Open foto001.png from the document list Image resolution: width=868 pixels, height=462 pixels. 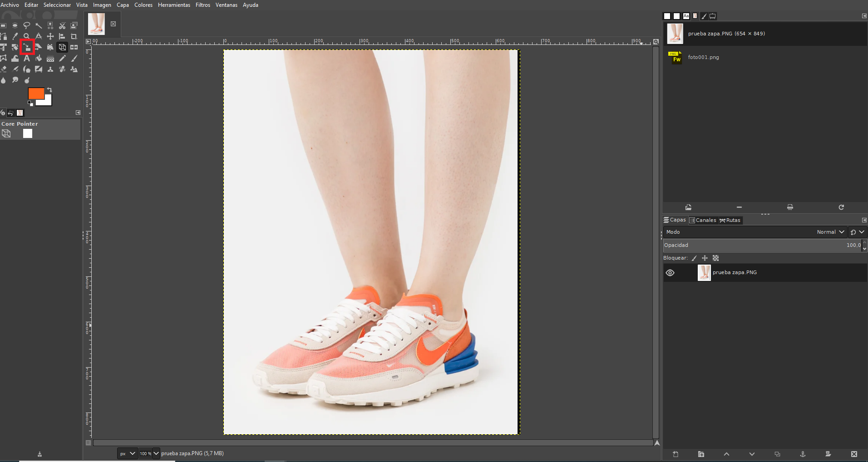pyautogui.click(x=703, y=58)
